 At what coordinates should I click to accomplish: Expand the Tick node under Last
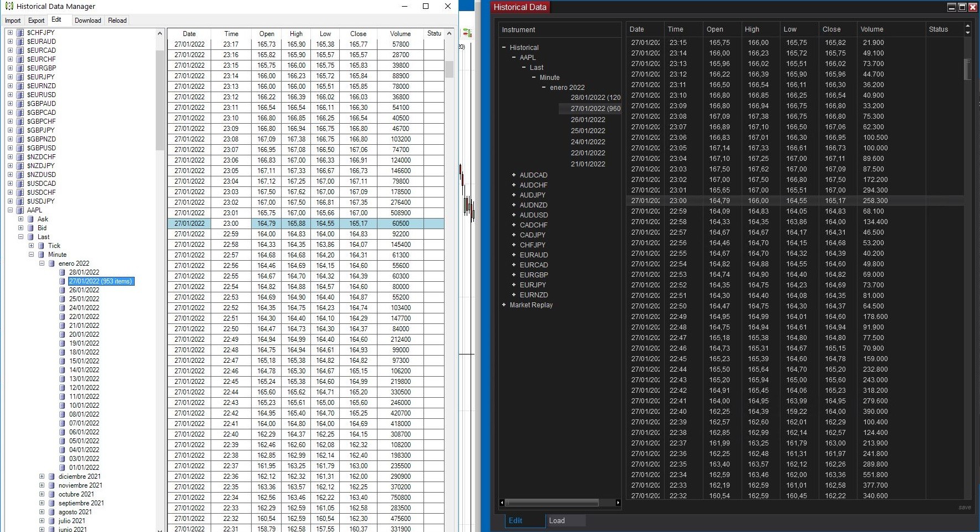pos(31,246)
